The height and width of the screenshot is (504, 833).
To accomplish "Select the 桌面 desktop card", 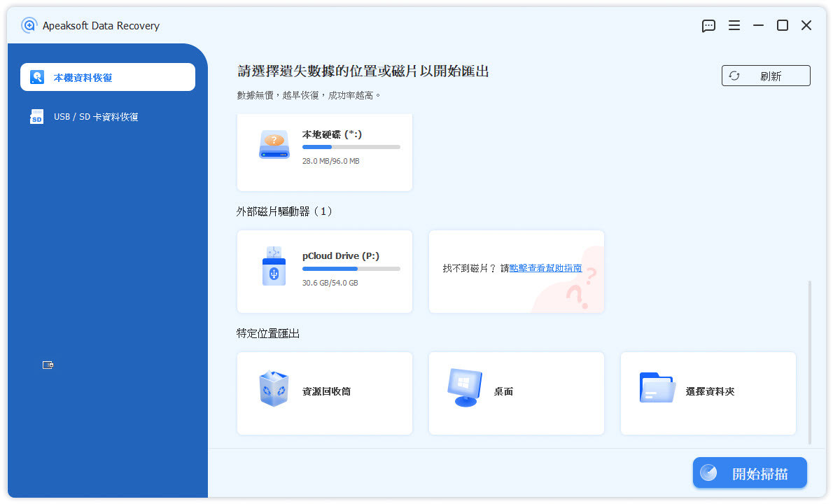I will pos(517,393).
